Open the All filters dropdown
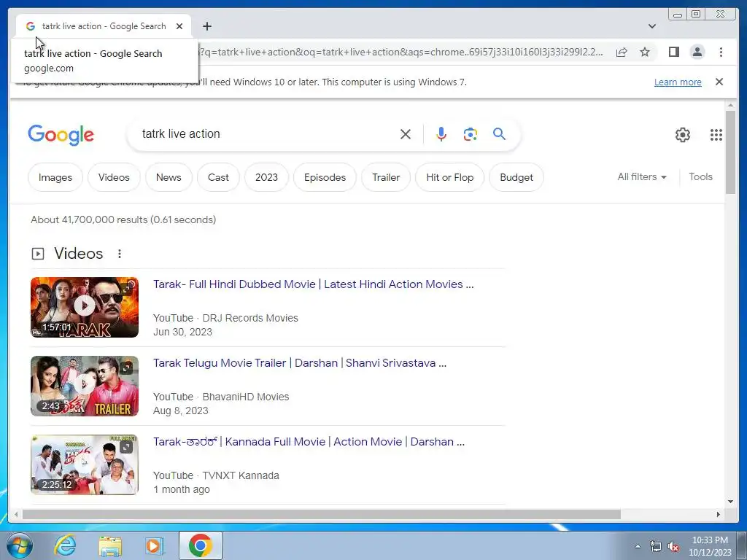The image size is (747, 560). point(642,176)
